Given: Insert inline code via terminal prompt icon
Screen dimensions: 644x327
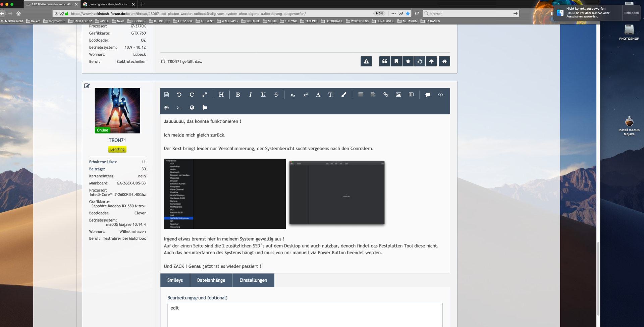Looking at the screenshot, I should coord(179,108).
